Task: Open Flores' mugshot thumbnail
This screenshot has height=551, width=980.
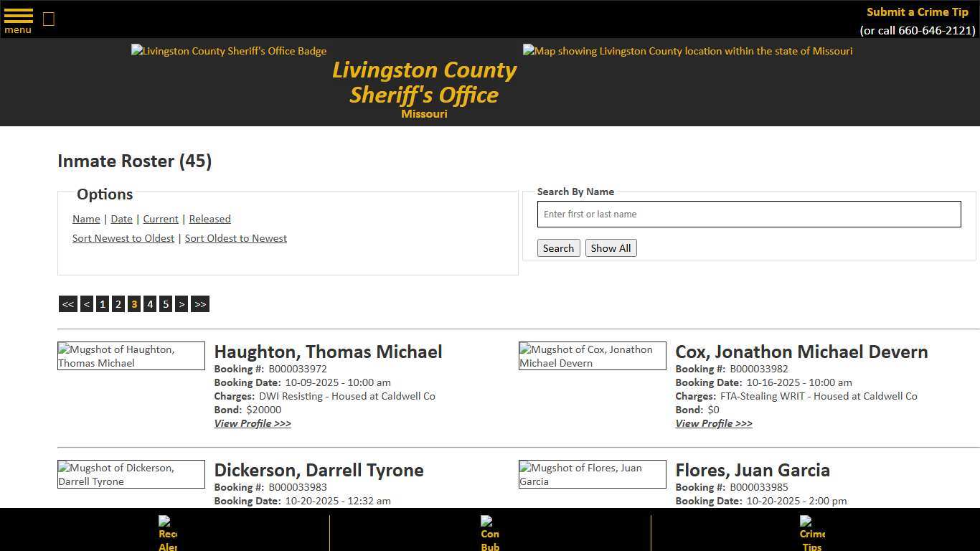Action: coord(592,474)
